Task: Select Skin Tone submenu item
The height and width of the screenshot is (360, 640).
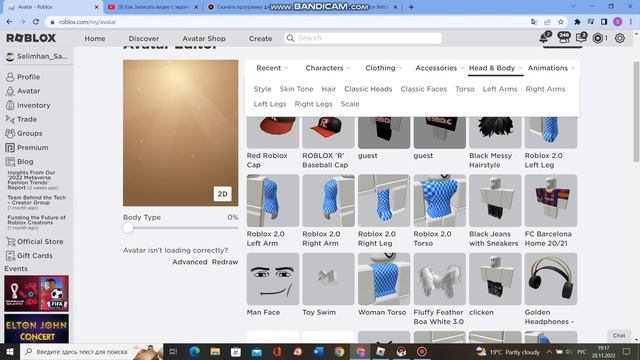Action: click(296, 89)
